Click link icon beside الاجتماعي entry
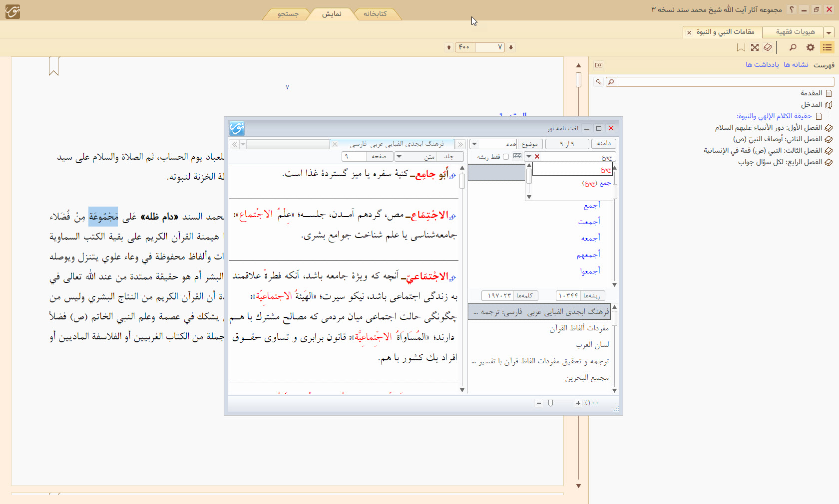 pyautogui.click(x=452, y=278)
